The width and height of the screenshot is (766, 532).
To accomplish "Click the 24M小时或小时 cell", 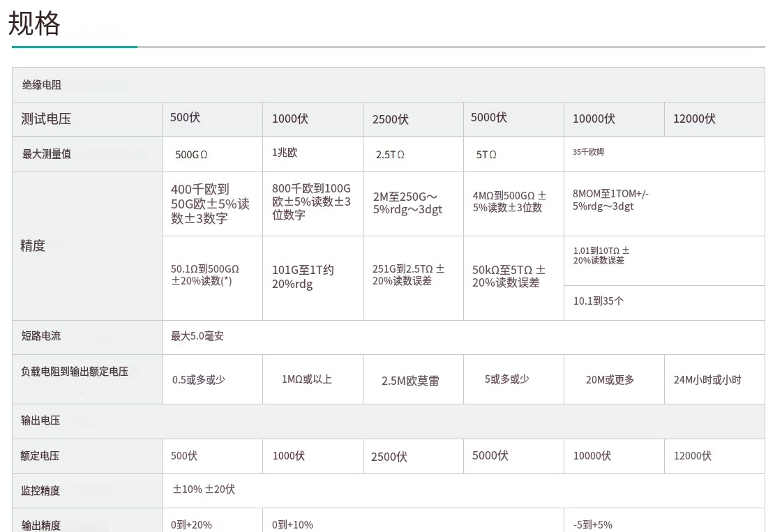I will click(x=707, y=380).
